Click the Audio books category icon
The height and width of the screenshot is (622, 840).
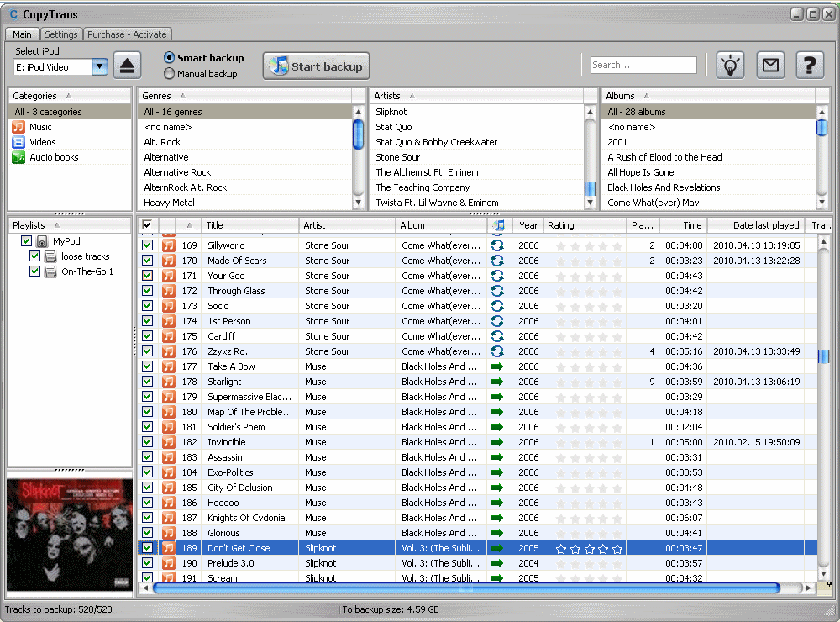[18, 157]
